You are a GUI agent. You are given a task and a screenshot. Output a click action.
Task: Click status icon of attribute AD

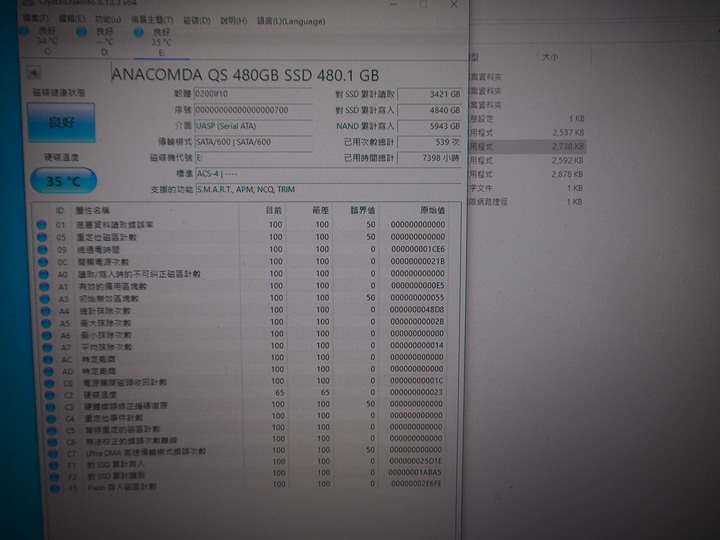tap(49, 371)
